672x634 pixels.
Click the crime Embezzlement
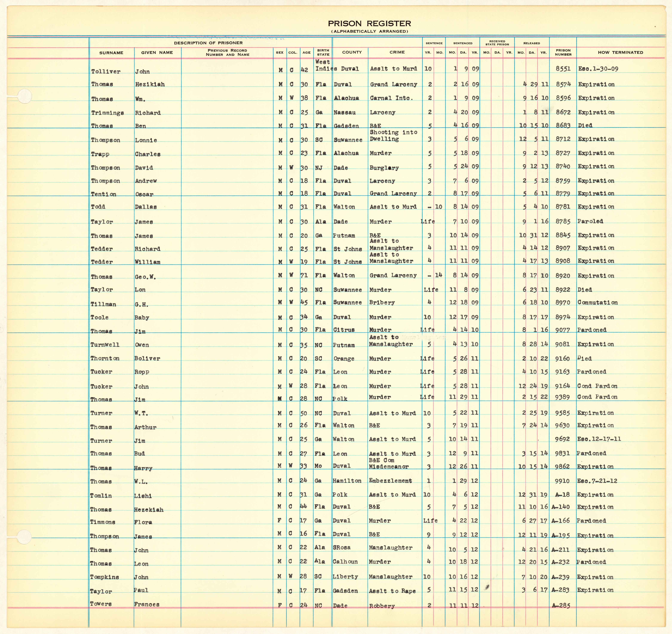(390, 481)
